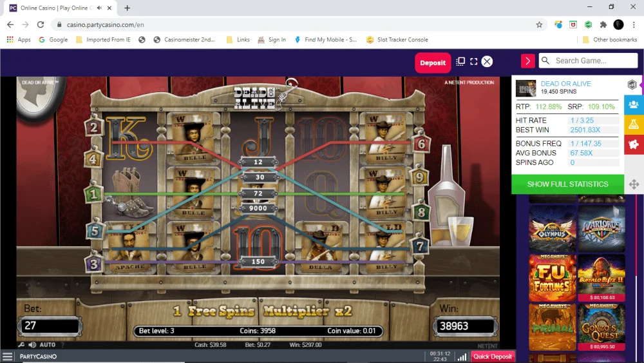Open game help question mark
The image size is (644, 363).
tap(62, 344)
